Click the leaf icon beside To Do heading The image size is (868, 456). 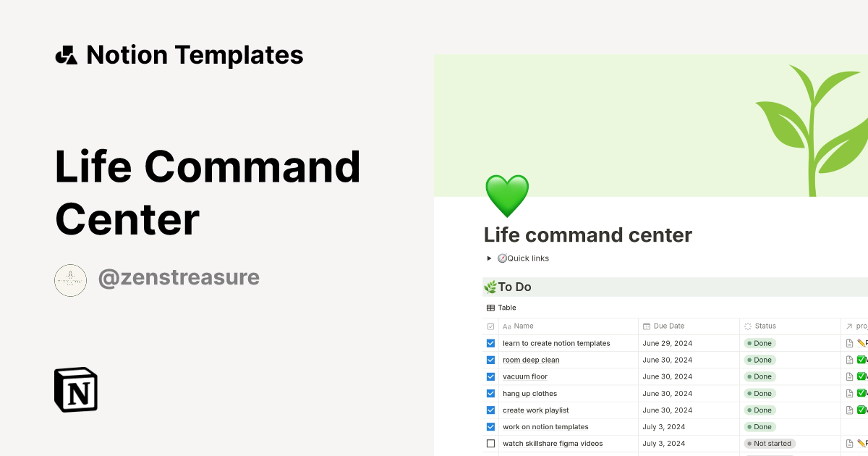pyautogui.click(x=490, y=287)
